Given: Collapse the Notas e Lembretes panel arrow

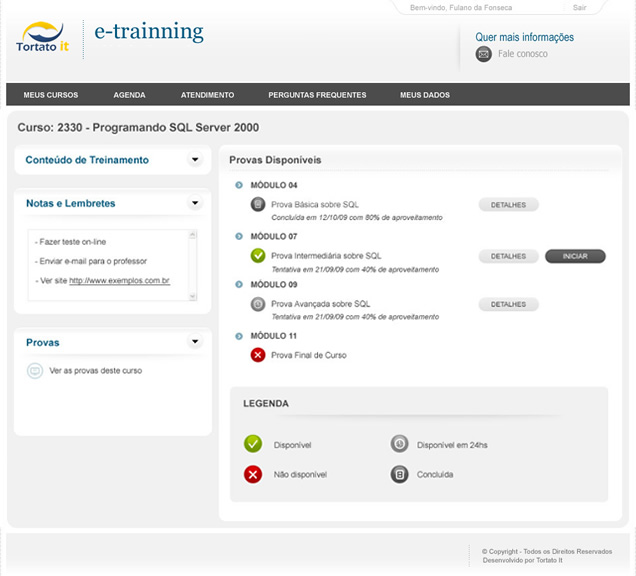Looking at the screenshot, I should (x=195, y=202).
